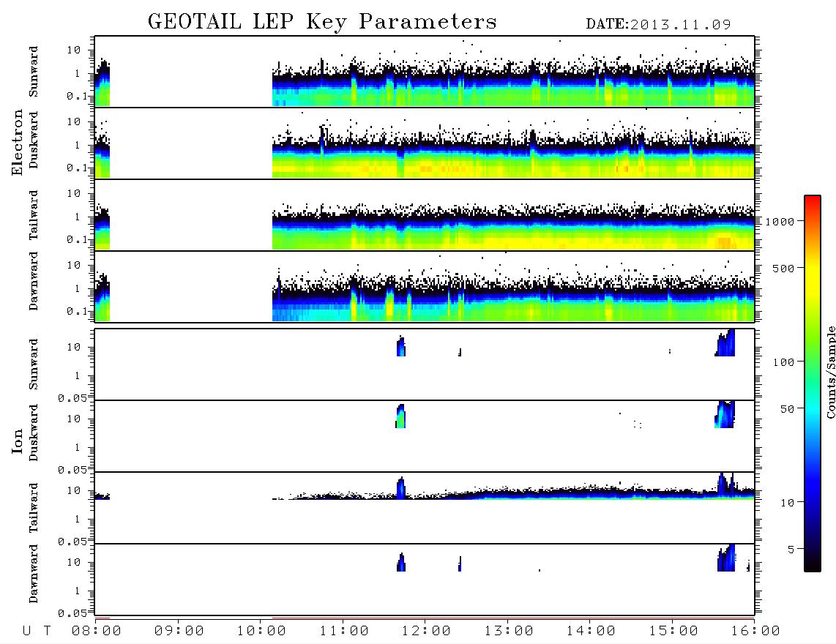Click the vertical "Electron" group label

coord(17,142)
